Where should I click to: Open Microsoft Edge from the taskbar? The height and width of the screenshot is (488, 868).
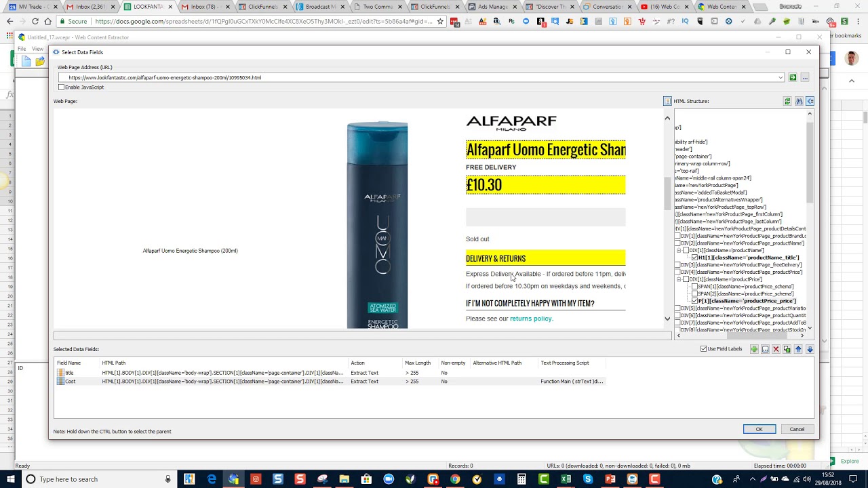(212, 479)
